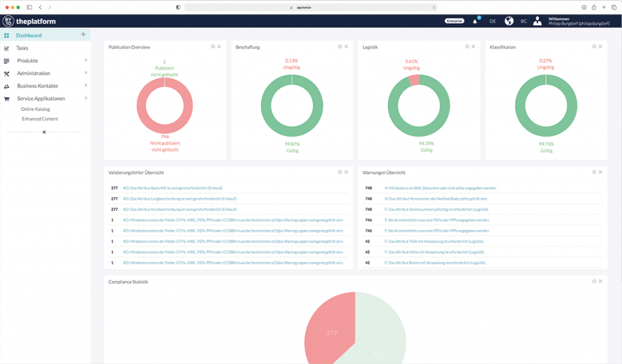
Task: Click the Produkte list icon
Action: [x=7, y=61]
